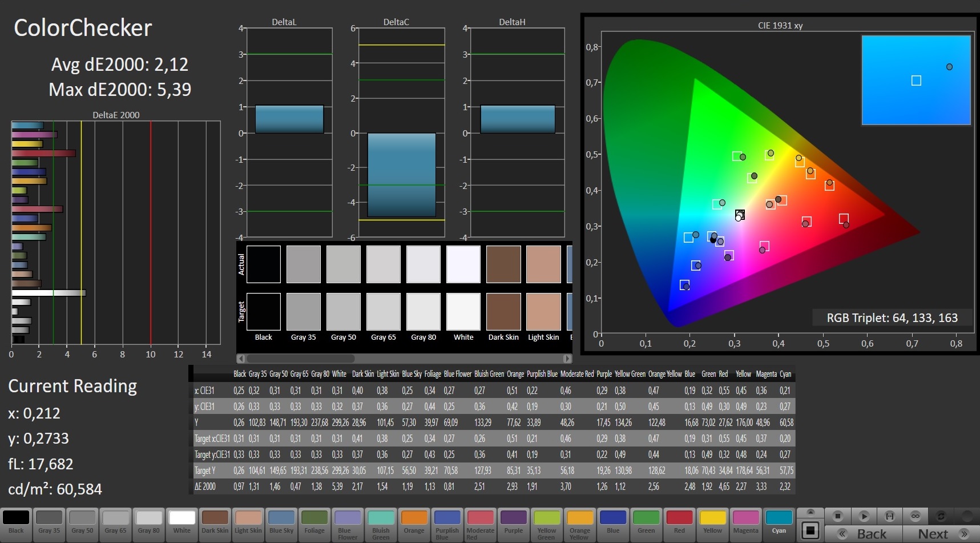The height and width of the screenshot is (543, 980).
Task: Click the black square pattern icon
Action: click(810, 530)
